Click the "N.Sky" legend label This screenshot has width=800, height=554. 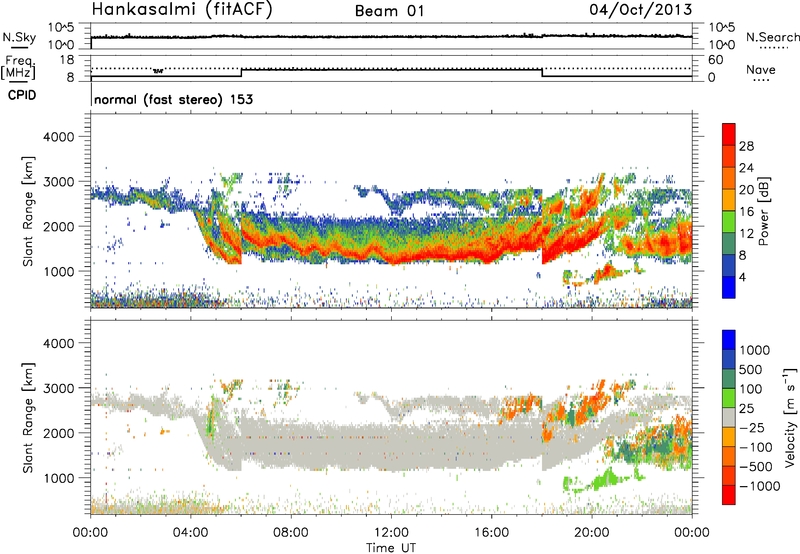pyautogui.click(x=19, y=37)
